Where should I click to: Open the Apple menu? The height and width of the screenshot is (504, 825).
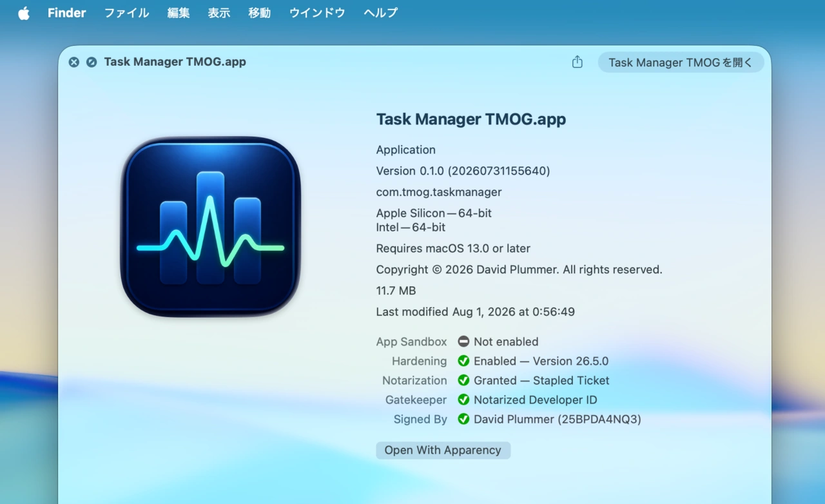click(x=24, y=13)
